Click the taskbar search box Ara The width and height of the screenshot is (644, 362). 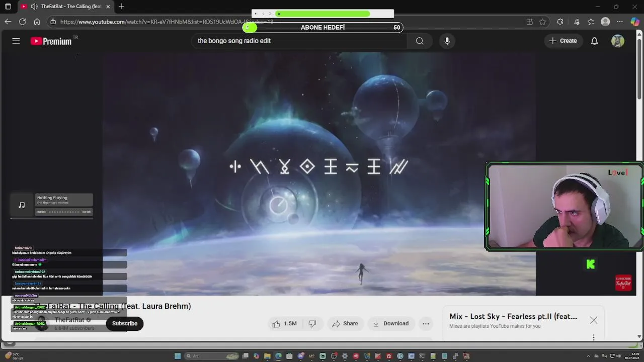point(211,356)
